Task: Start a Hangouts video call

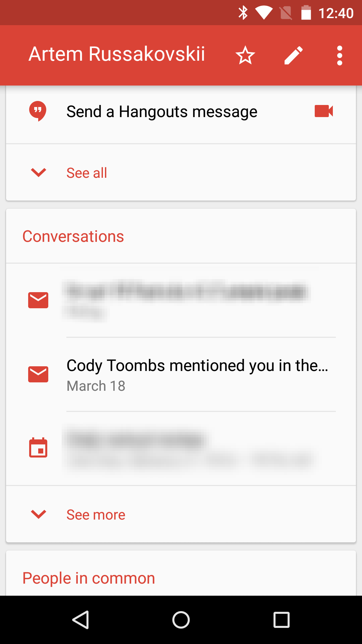Action: point(324,111)
